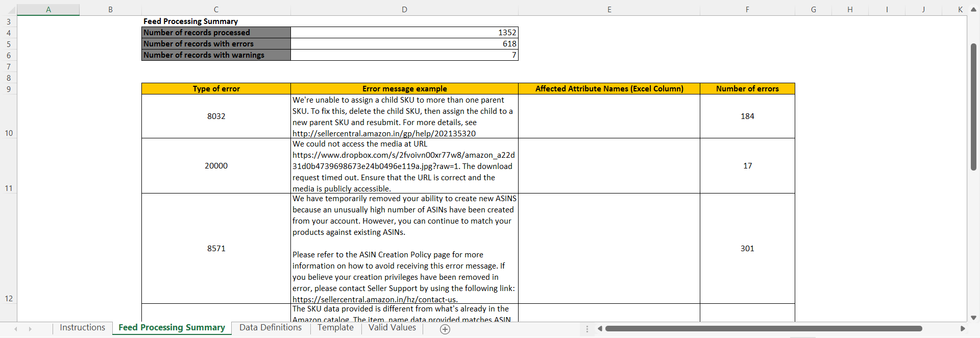Click the 'Number of errors' header cell
980x338 pixels.
click(747, 89)
